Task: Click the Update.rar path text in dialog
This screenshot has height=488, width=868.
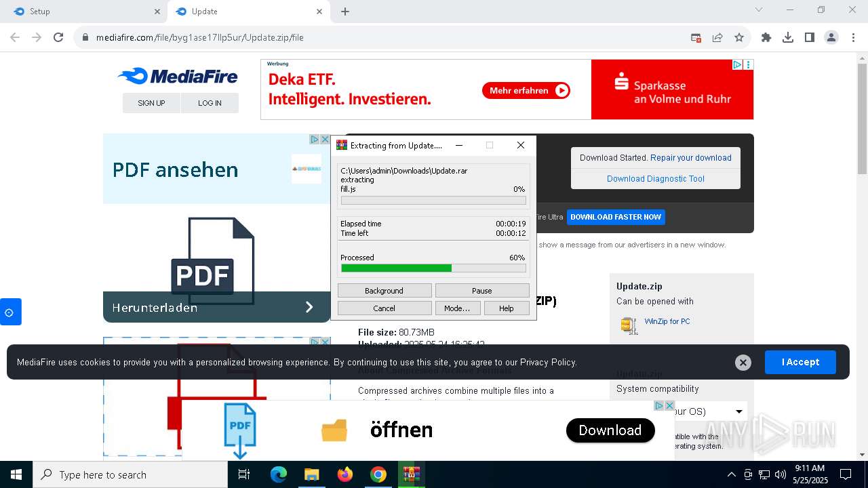Action: coord(404,171)
